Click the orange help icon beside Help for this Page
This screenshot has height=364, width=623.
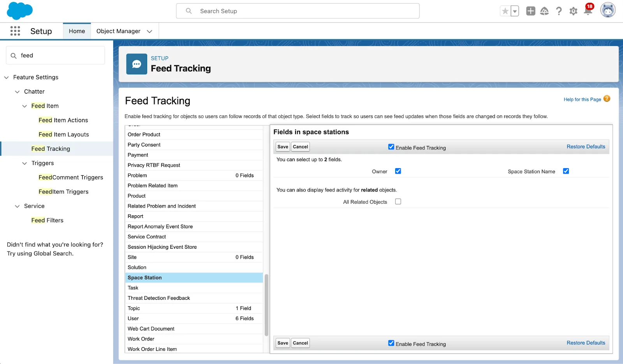tap(607, 99)
